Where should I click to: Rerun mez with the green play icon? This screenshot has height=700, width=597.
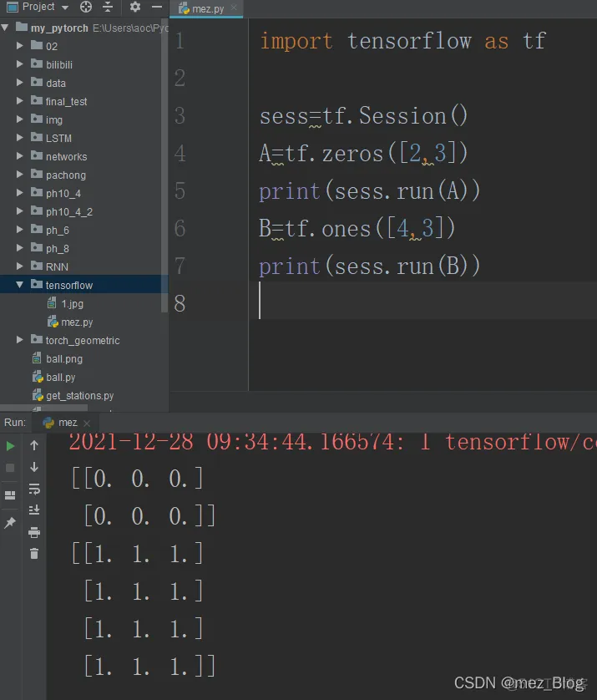(x=10, y=446)
